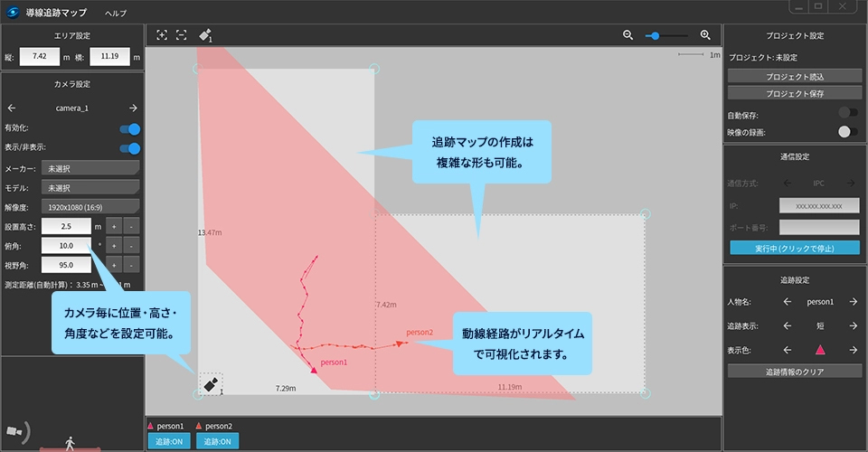Click the remove area icon in the map toolbar
This screenshot has width=868, height=452.
coord(181,35)
